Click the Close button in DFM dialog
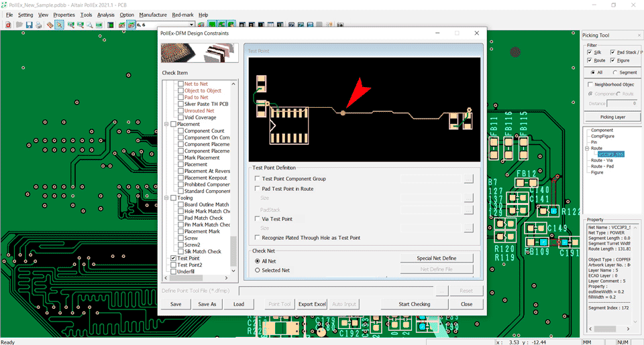The image size is (644, 345). point(466,304)
